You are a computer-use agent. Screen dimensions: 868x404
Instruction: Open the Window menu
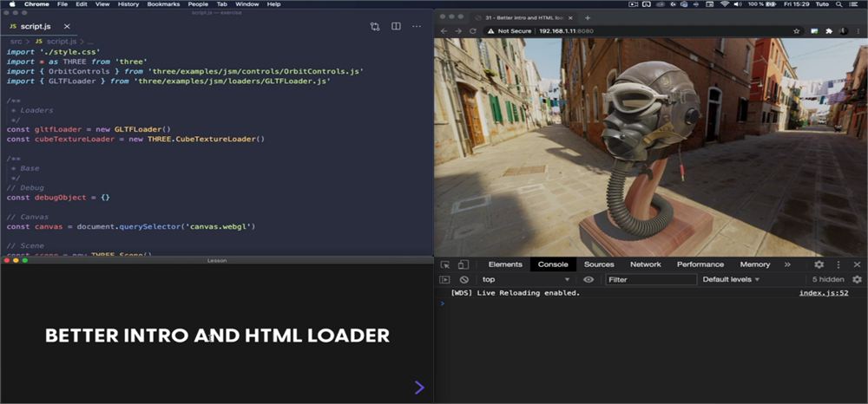[247, 3]
